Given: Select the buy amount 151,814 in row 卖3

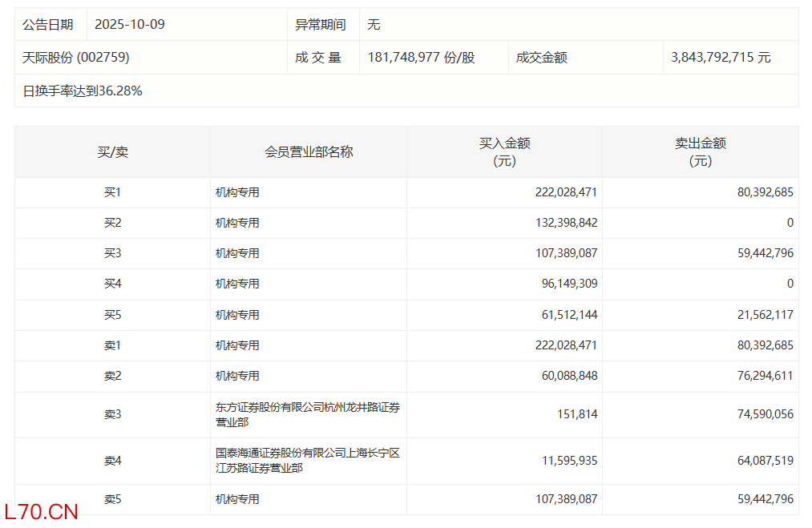Looking at the screenshot, I should click(577, 414).
